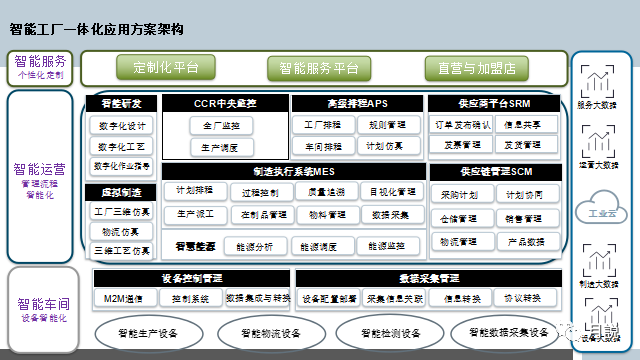Select 数字化设计 under 智能研发
Viewport: 640px width, 360px height.
[x=122, y=126]
